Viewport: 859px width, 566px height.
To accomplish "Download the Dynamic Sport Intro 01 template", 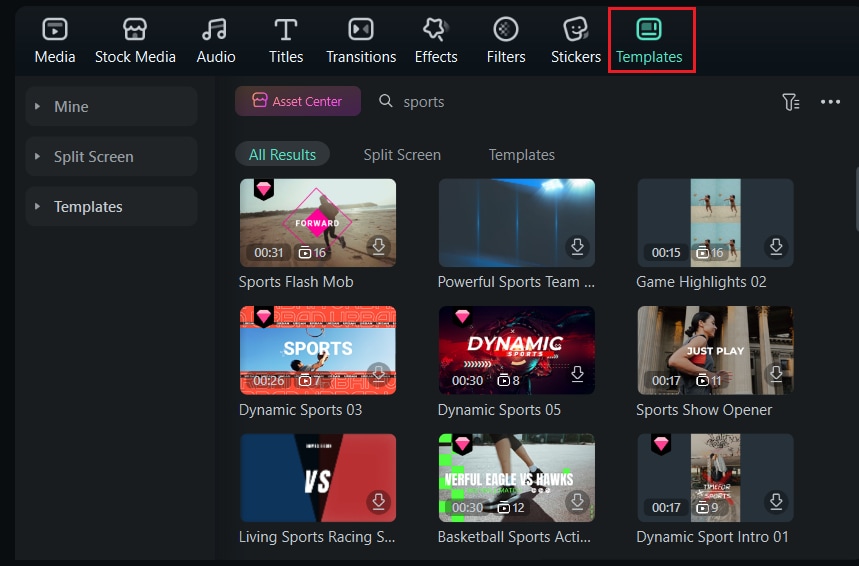I will tap(776, 502).
